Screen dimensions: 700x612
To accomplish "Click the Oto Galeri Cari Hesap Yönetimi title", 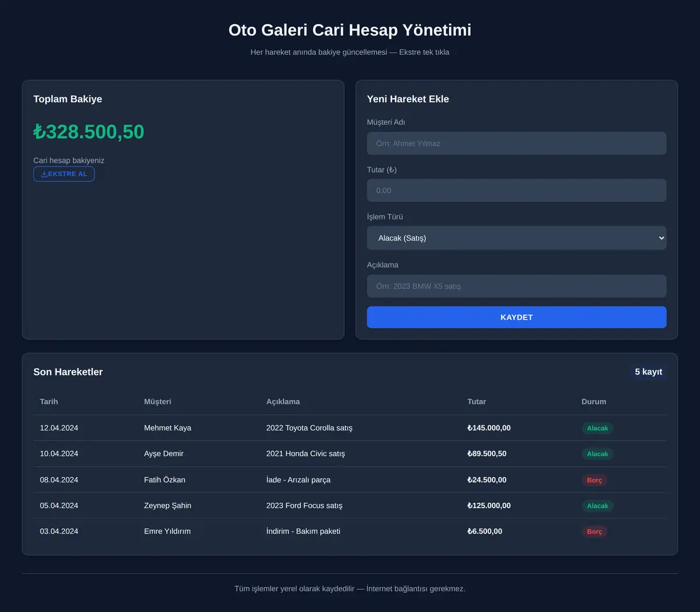I will [350, 30].
